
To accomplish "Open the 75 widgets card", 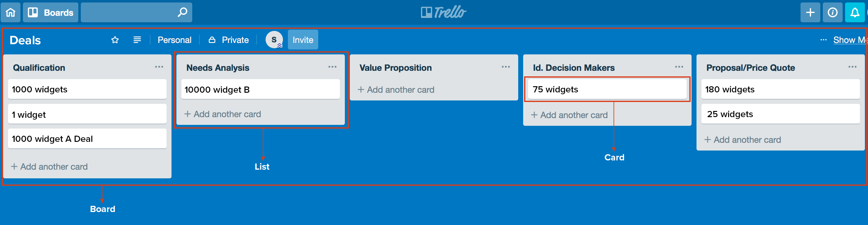I will [x=607, y=89].
